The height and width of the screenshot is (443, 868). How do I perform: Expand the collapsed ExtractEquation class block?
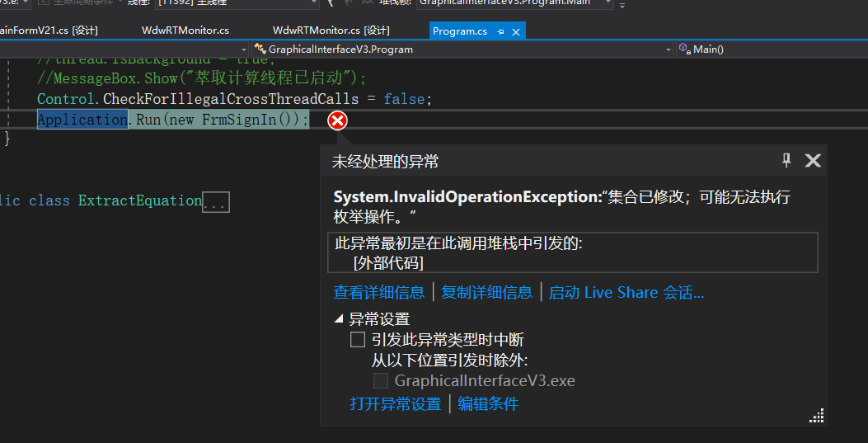click(215, 202)
